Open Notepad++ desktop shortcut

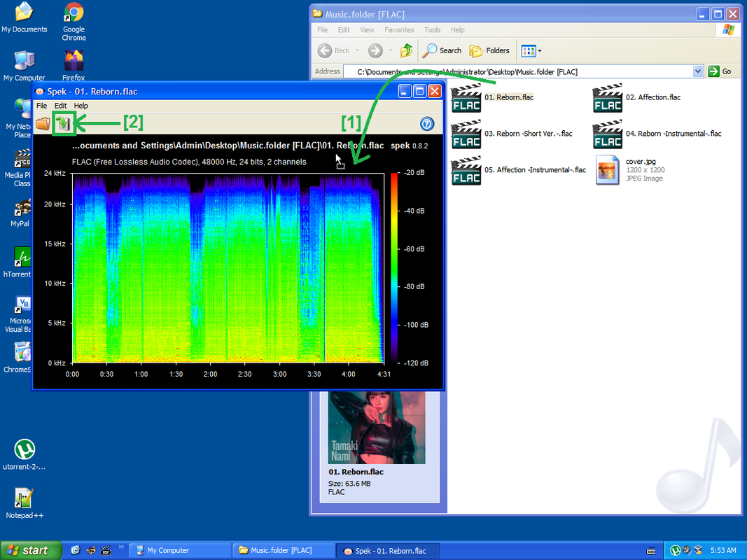[x=25, y=503]
